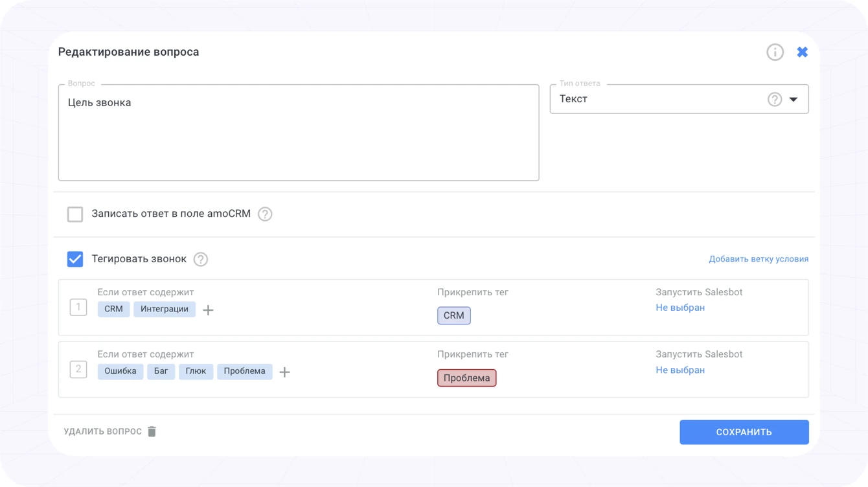This screenshot has height=487, width=868.
Task: Select the blue CRM attached tag
Action: (454, 315)
